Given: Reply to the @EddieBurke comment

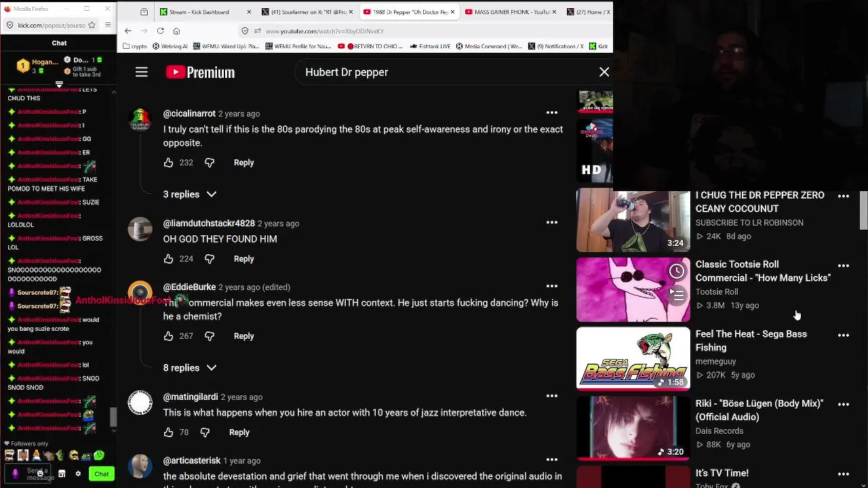Looking at the screenshot, I should click(243, 336).
